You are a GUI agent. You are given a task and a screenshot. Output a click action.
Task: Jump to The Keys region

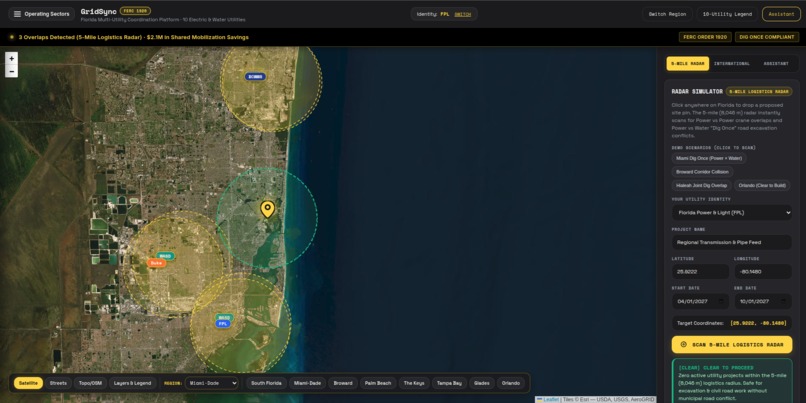(414, 383)
